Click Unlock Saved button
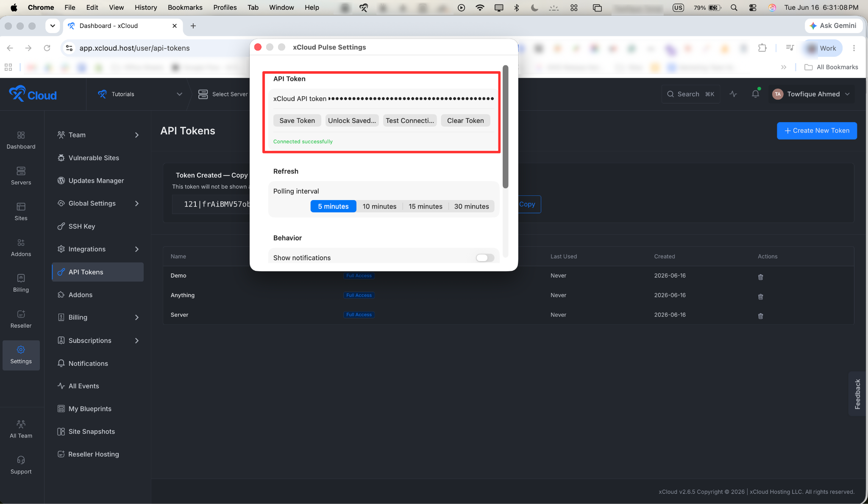The image size is (868, 504). click(x=352, y=120)
